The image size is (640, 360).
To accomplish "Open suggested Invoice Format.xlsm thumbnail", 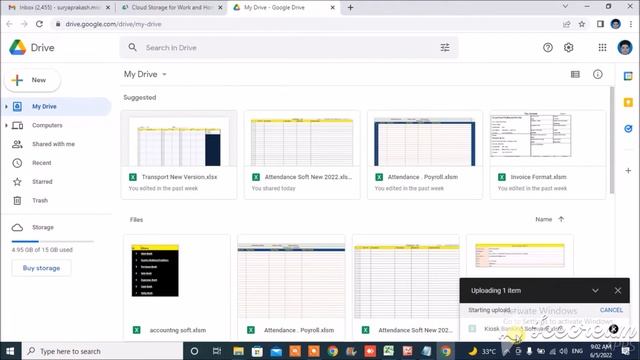I will click(x=548, y=138).
